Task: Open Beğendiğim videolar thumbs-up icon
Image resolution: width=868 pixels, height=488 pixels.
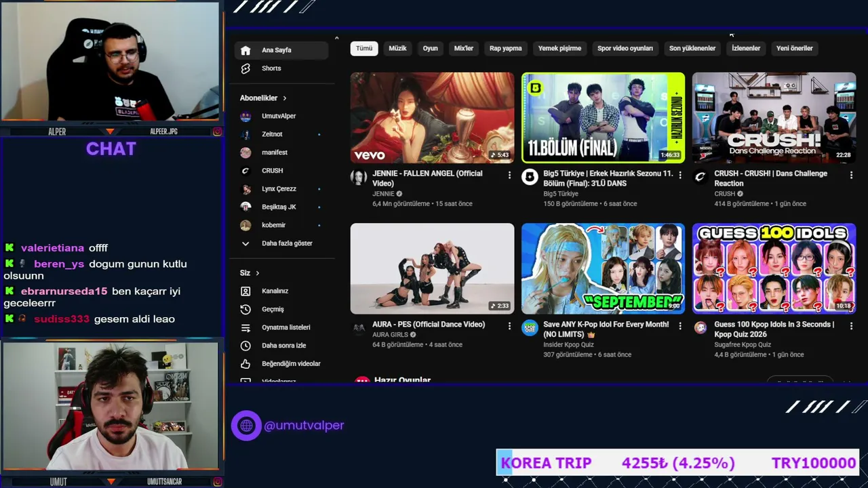Action: pos(245,364)
